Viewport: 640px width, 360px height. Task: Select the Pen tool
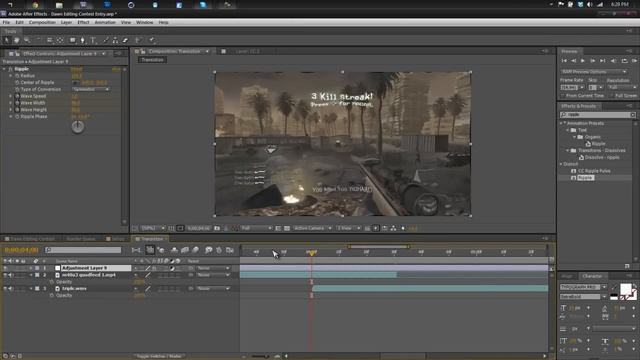pos(82,40)
